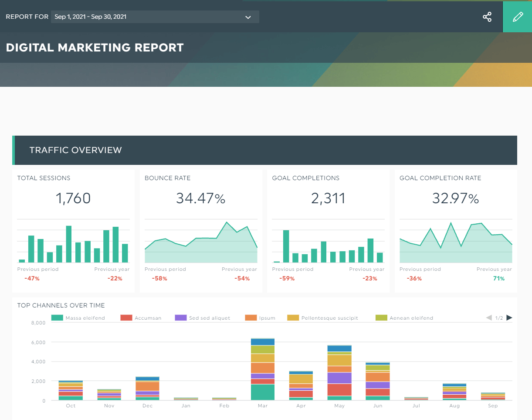Select the Goal Completions value 2,311
532x420 pixels.
(328, 198)
